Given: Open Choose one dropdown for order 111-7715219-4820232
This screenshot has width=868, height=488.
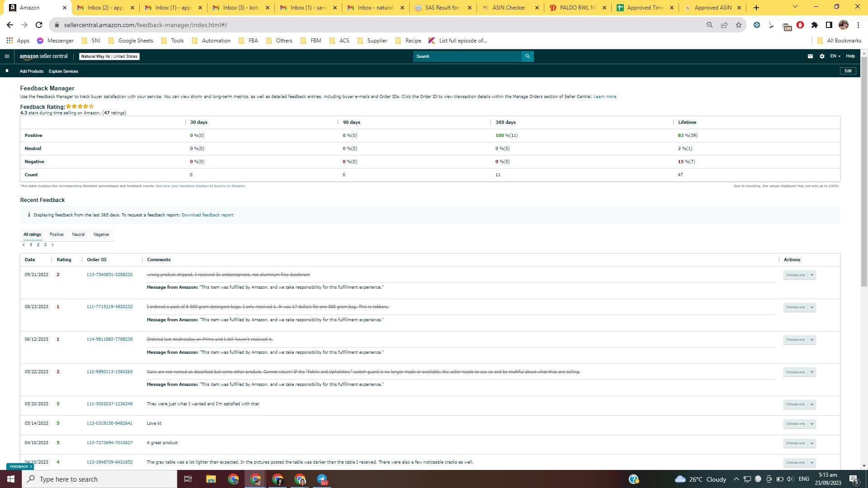Looking at the screenshot, I should point(799,307).
